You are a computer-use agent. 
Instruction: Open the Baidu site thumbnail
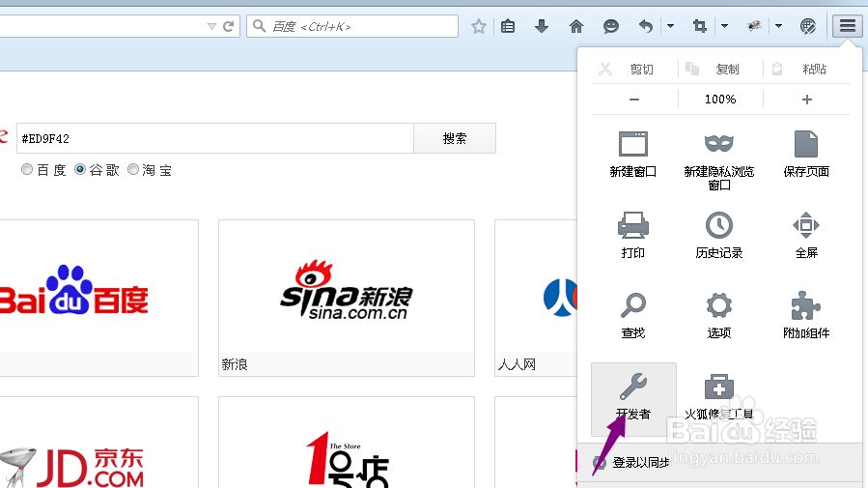pyautogui.click(x=99, y=298)
